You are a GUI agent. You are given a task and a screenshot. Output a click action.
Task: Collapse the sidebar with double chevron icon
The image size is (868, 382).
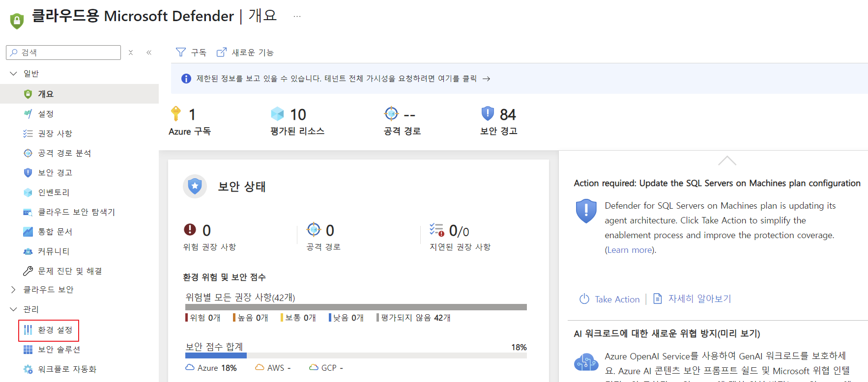click(149, 53)
